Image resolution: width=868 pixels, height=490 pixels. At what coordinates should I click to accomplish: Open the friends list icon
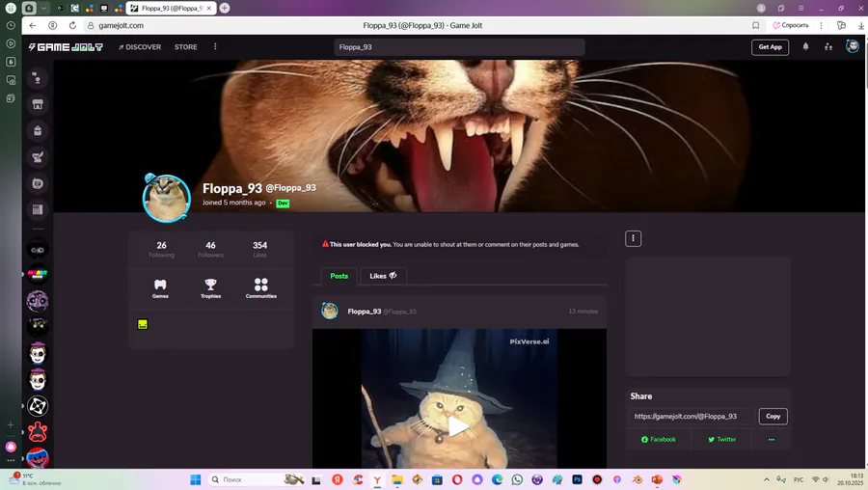828,47
